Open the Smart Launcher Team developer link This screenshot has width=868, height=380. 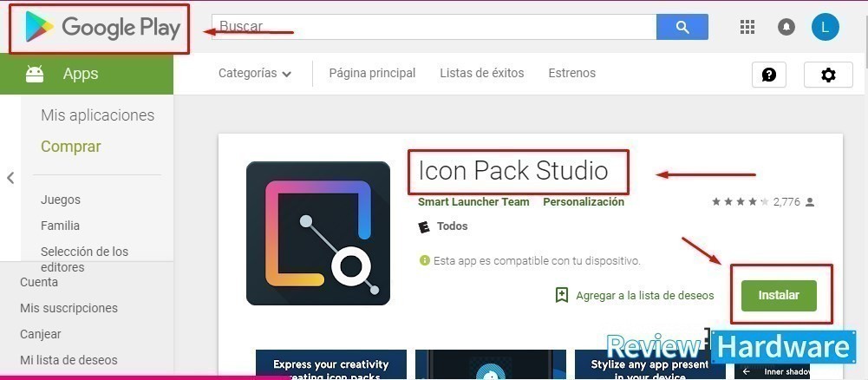473,202
